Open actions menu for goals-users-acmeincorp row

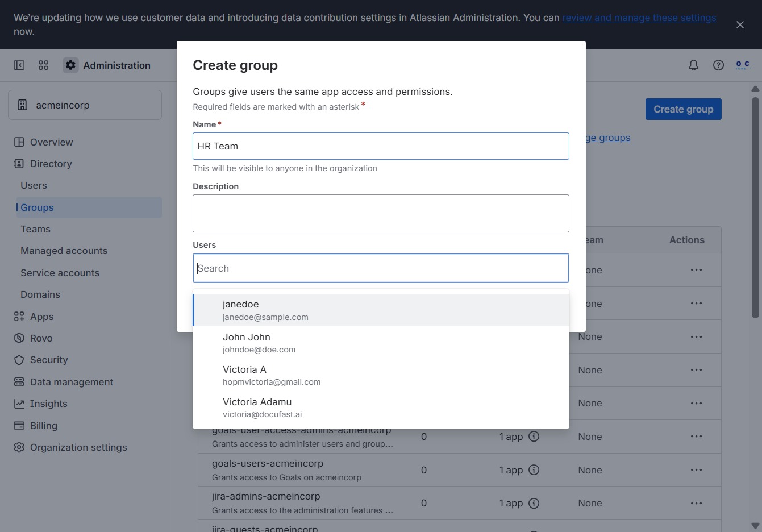(697, 470)
